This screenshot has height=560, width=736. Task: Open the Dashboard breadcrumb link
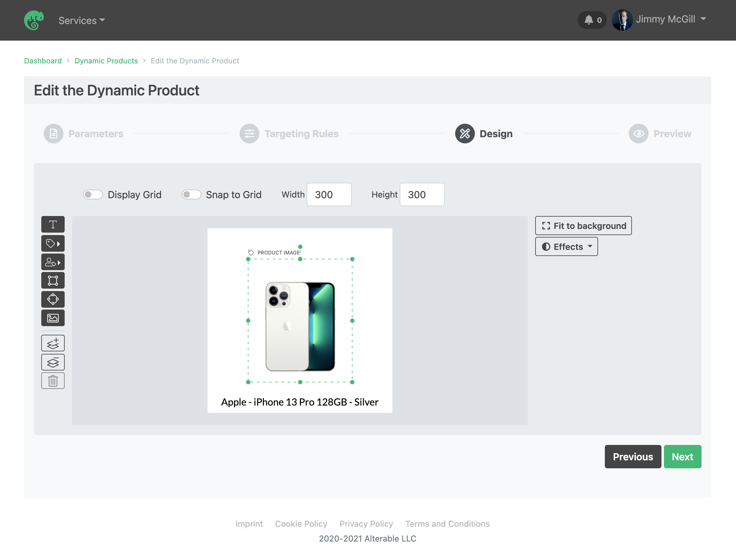click(43, 61)
